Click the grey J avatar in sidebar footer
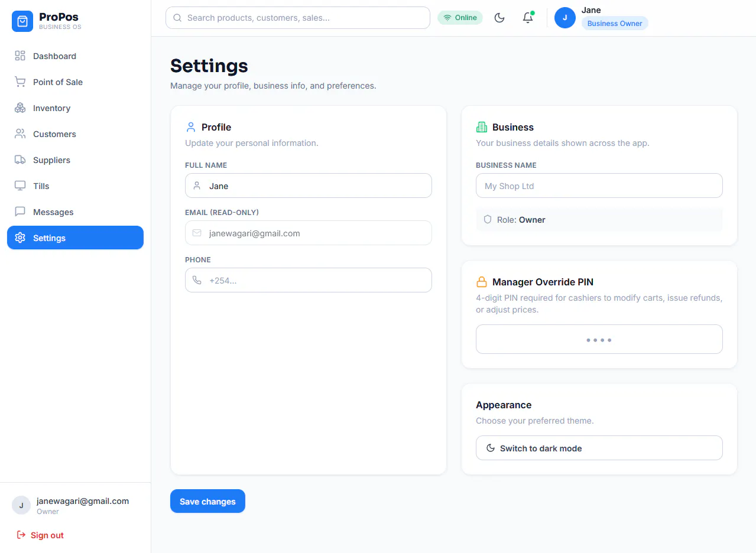 pyautogui.click(x=21, y=505)
